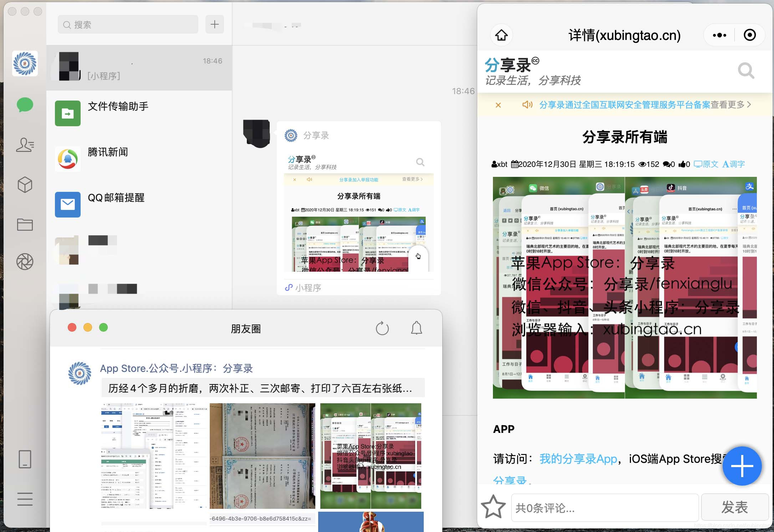
Task: Click the 发表 comment button
Action: (x=734, y=507)
